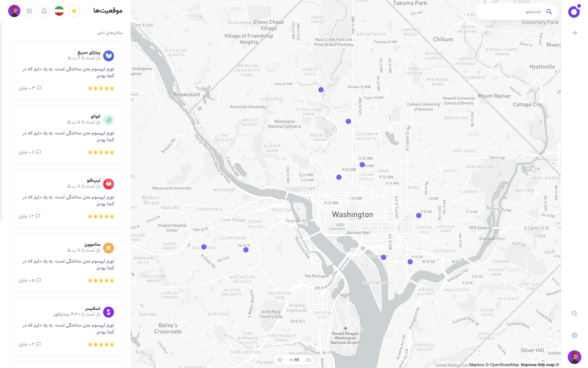Click the magnifier icon in the right sidebar
588x368 pixels.
[575, 313]
